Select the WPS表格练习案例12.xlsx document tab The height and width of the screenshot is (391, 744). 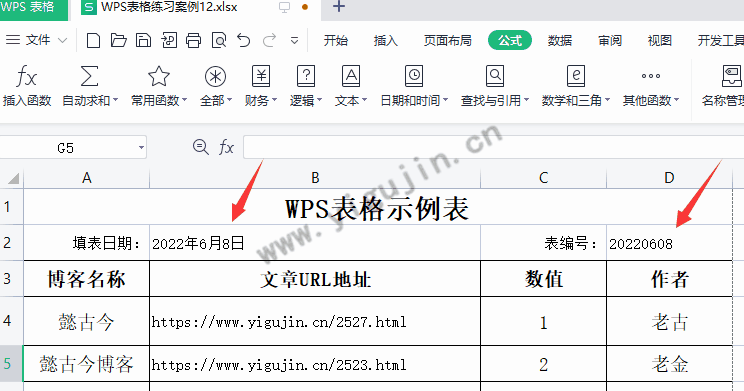(x=195, y=8)
